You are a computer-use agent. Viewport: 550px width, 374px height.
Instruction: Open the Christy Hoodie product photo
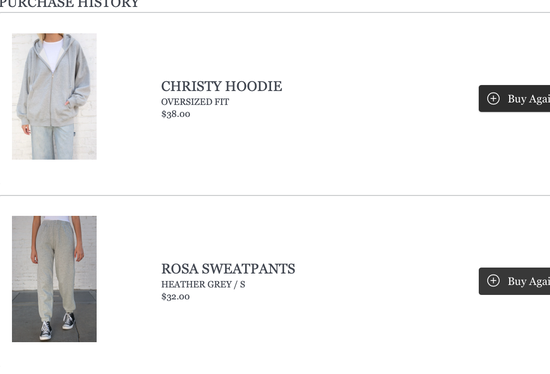tap(54, 96)
